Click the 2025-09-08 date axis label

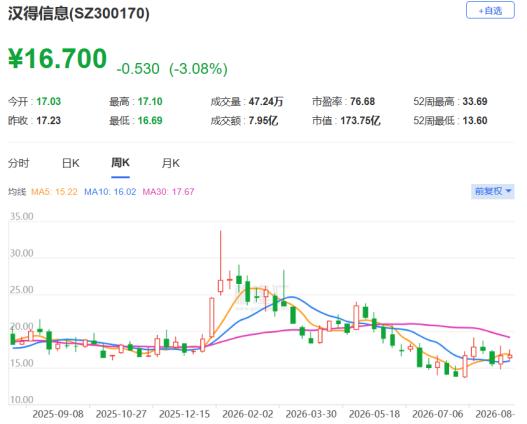tap(58, 414)
